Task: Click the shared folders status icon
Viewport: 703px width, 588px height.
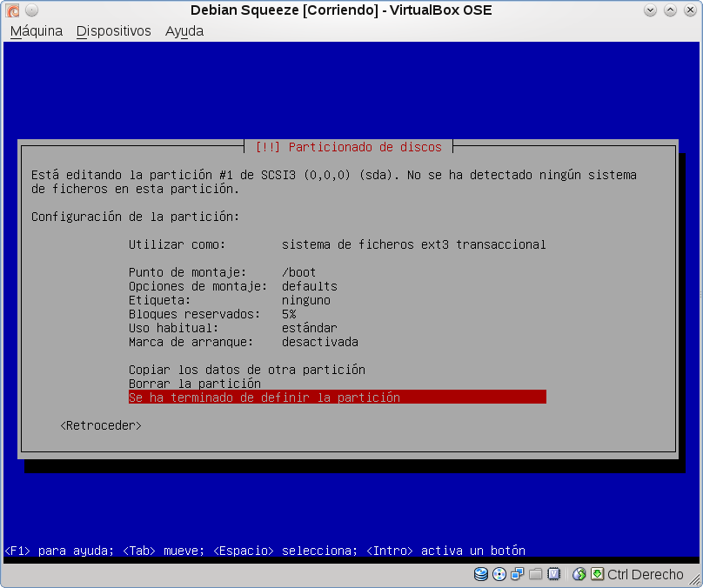Action: pos(535,574)
